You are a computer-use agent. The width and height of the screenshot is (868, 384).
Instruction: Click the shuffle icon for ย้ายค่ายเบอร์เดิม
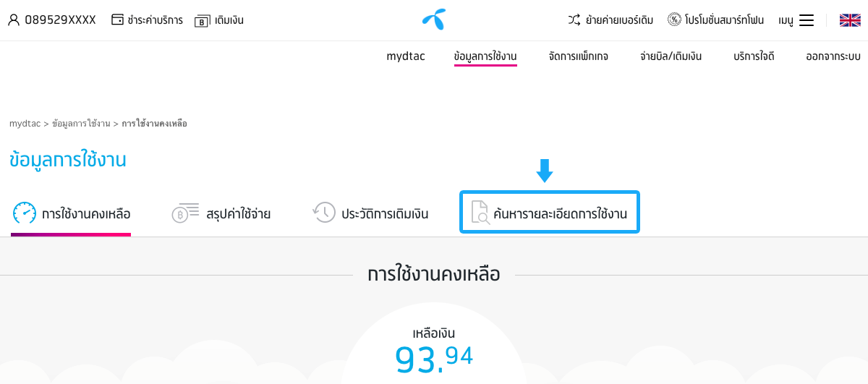(574, 20)
